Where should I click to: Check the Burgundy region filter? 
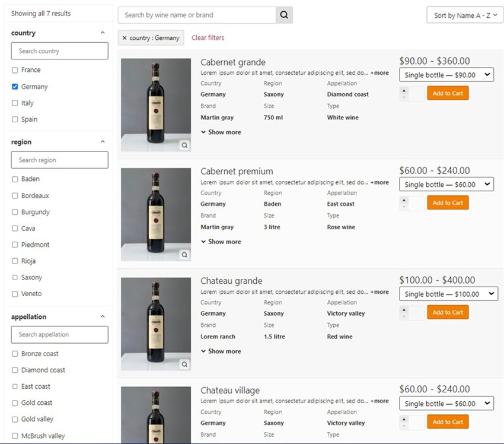pyautogui.click(x=15, y=212)
